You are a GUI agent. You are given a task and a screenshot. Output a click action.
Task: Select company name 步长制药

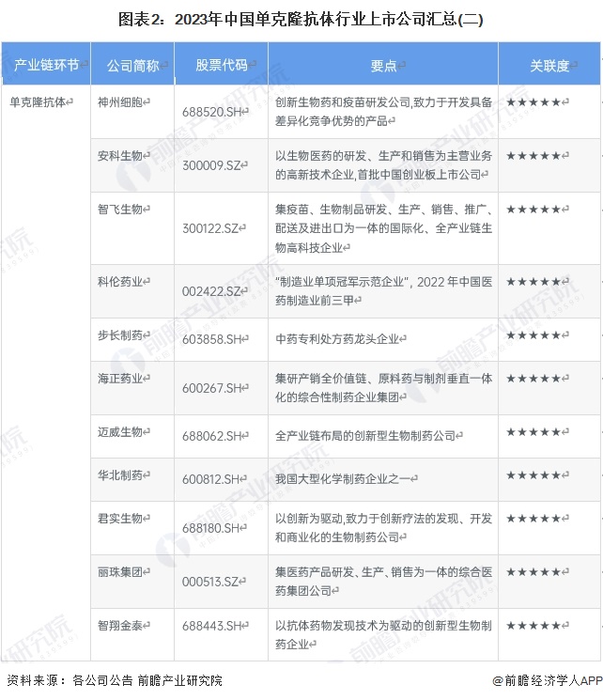(x=120, y=335)
